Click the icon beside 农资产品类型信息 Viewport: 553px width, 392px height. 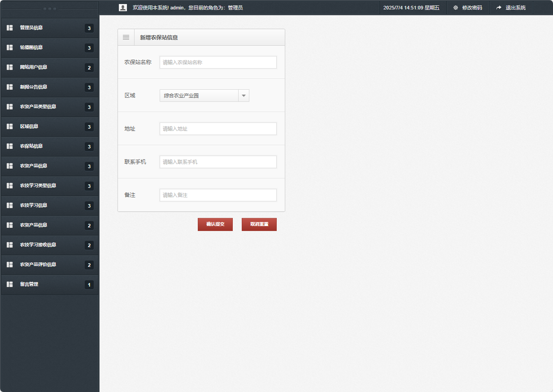pos(9,107)
